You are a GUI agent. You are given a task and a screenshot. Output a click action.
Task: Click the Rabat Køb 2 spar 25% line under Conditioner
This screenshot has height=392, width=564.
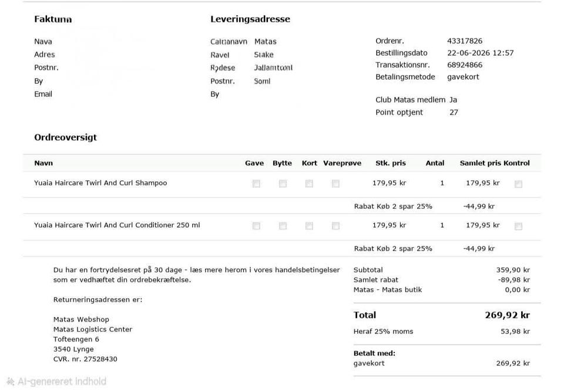[393, 248]
